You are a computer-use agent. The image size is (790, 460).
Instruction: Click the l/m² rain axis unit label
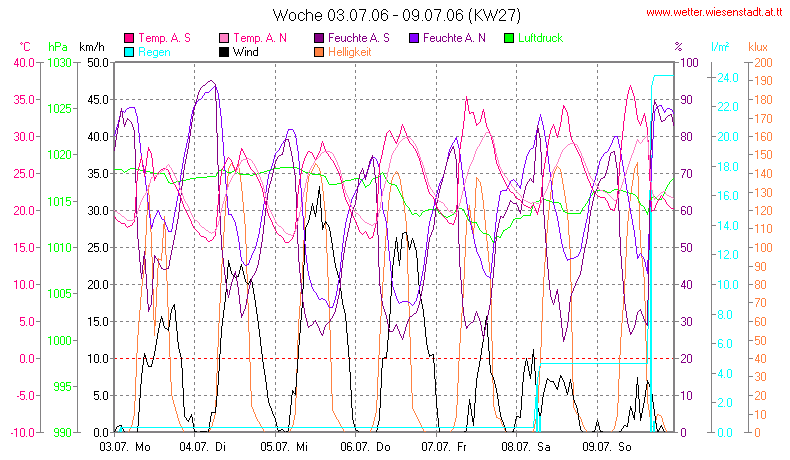tap(720, 47)
